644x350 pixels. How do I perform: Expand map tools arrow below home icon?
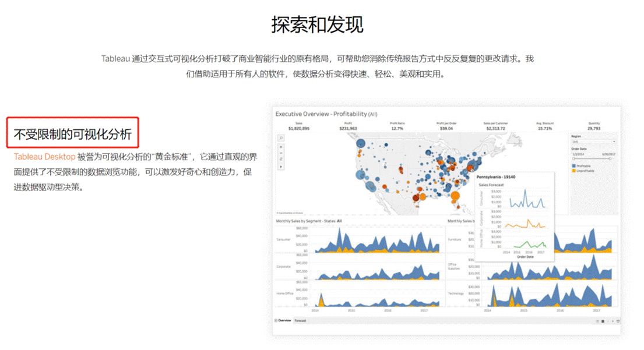click(x=281, y=167)
